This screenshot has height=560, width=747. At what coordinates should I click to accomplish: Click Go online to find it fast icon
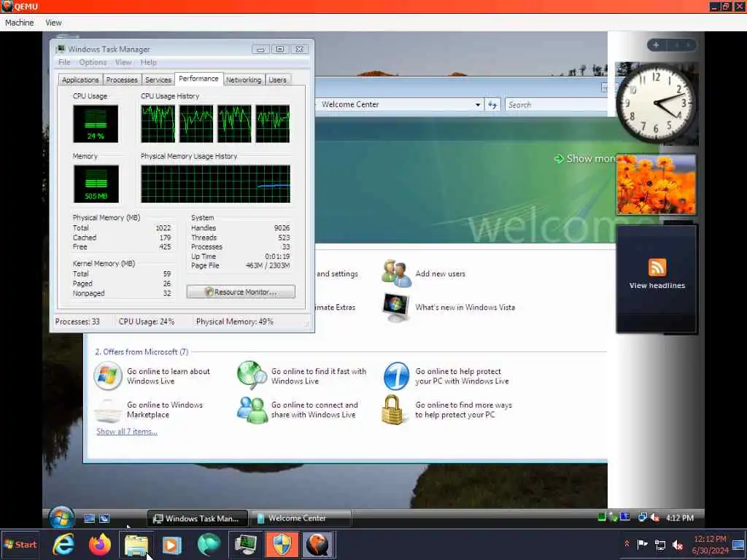pos(252,376)
